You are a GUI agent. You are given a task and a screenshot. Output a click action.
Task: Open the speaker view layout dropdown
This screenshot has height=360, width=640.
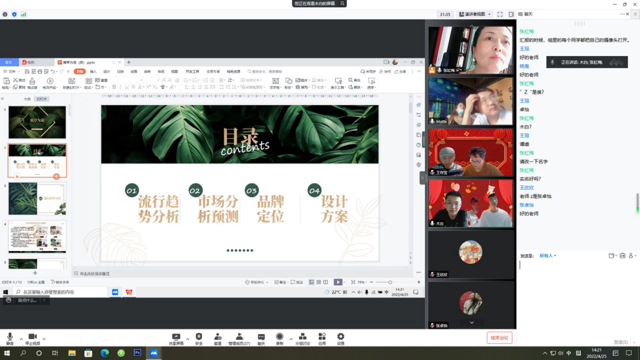[475, 14]
